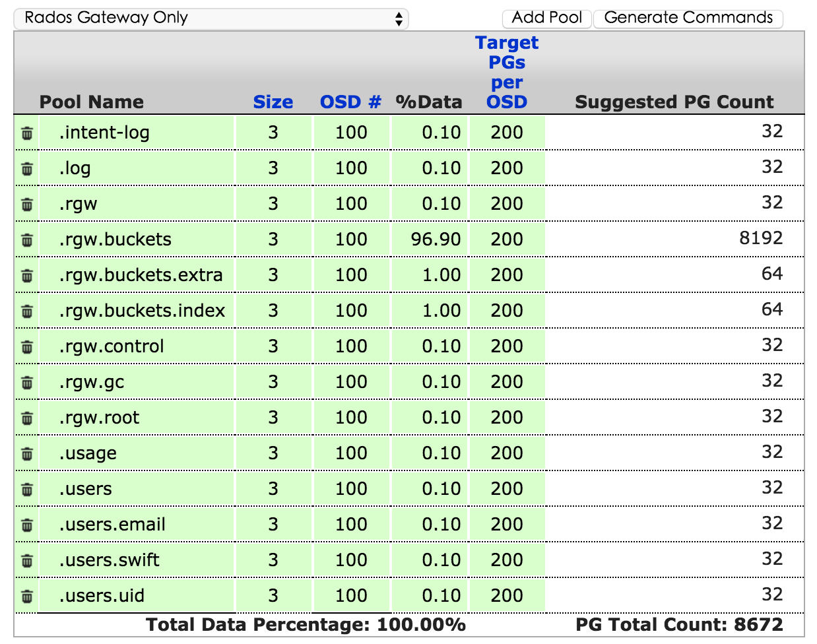Click Target PGs field for .rgw.buckets.index
The height and width of the screenshot is (644, 817).
pyautogui.click(x=507, y=311)
